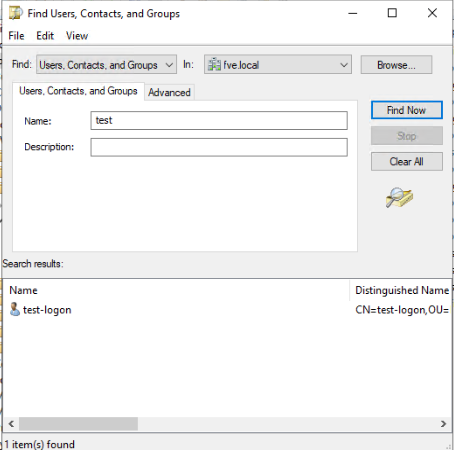This screenshot has height=450, width=454.
Task: Open the View menu
Action: coord(77,36)
